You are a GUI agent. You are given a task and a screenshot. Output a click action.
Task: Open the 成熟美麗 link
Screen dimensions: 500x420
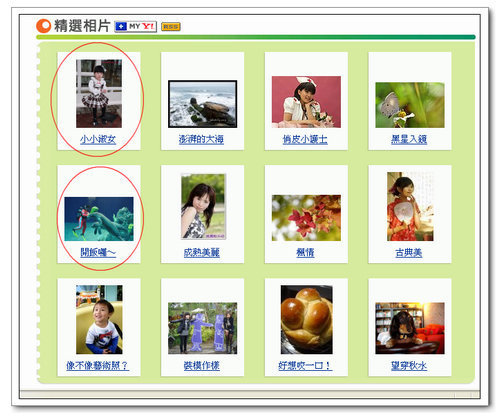click(x=202, y=252)
